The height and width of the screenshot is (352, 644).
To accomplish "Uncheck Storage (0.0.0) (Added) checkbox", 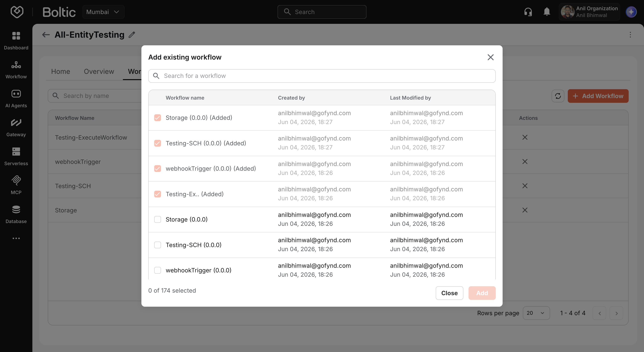I will pos(158,118).
